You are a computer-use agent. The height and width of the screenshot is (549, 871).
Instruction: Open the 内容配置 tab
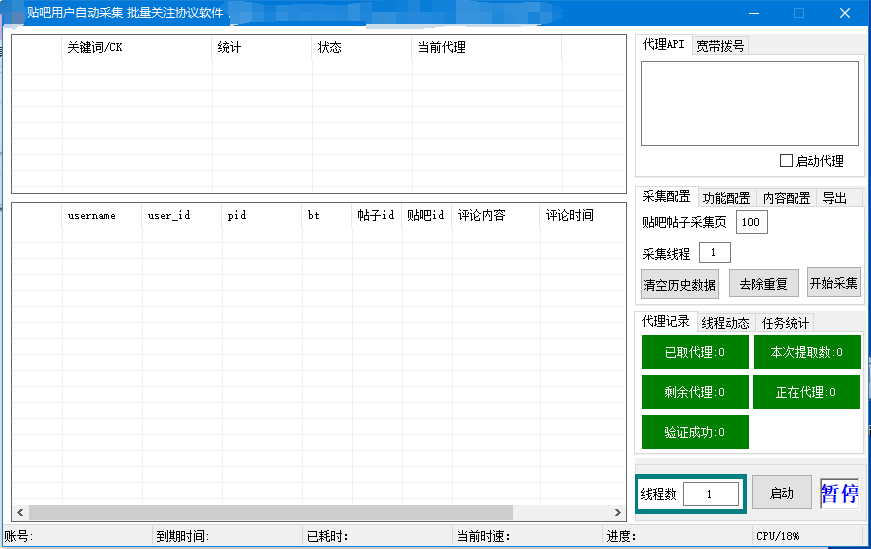786,198
